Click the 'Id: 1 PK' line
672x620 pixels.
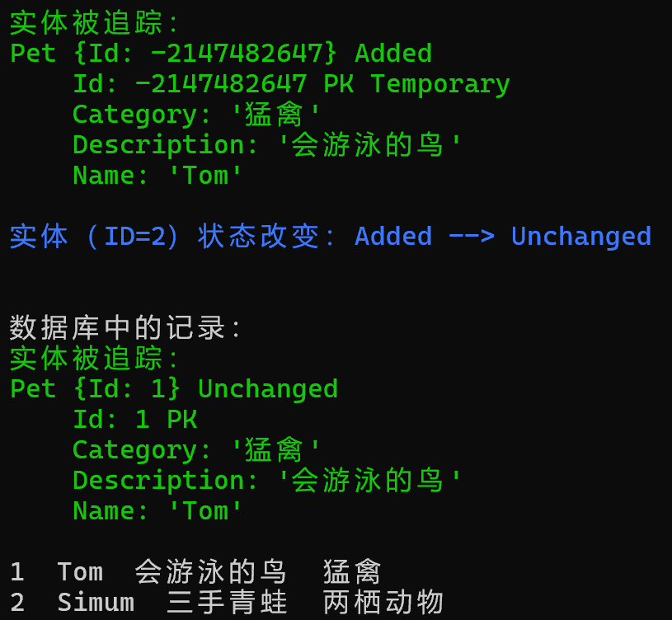pyautogui.click(x=135, y=420)
